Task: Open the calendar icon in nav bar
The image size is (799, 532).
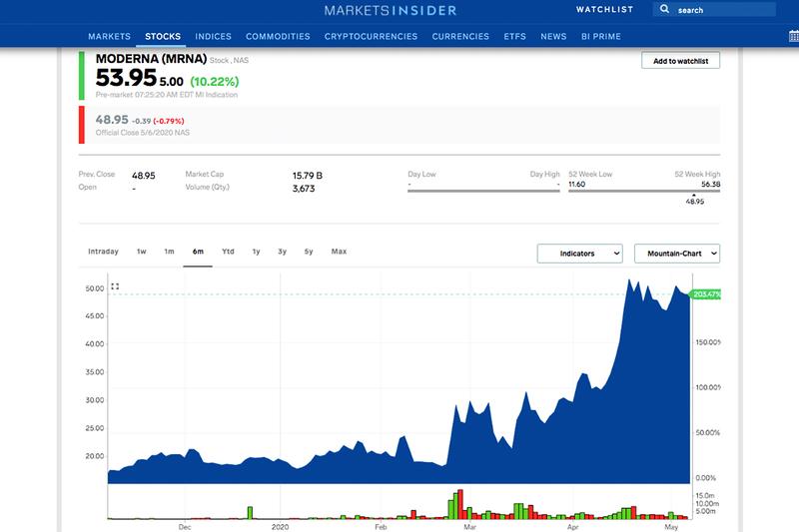Action: coord(794,36)
